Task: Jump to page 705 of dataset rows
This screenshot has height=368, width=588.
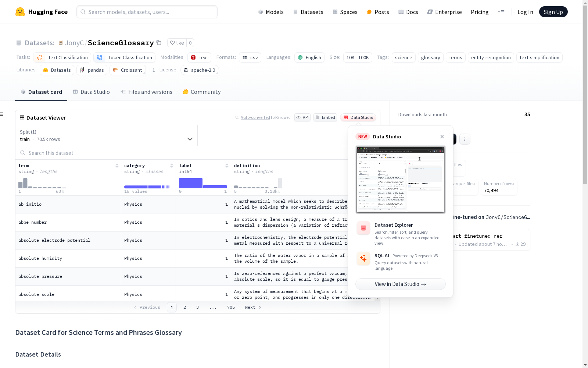Action: (231, 307)
